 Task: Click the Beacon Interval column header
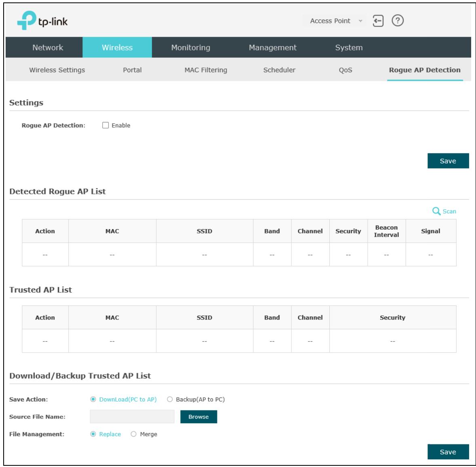pos(386,231)
